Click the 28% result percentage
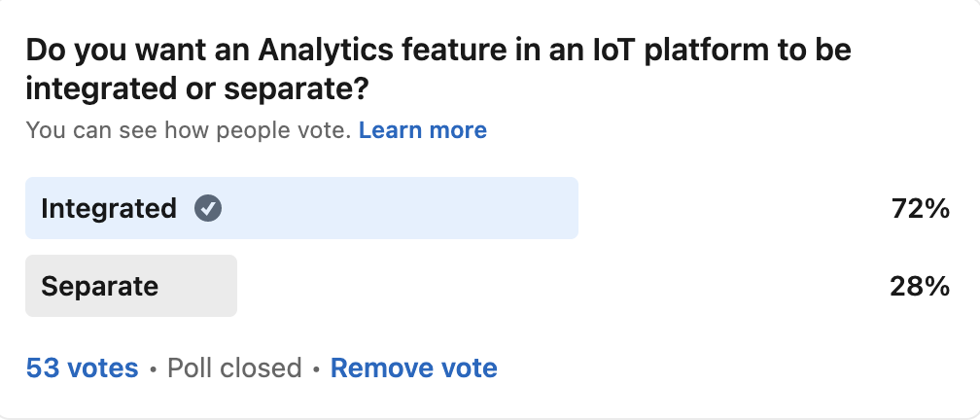 pos(919,286)
